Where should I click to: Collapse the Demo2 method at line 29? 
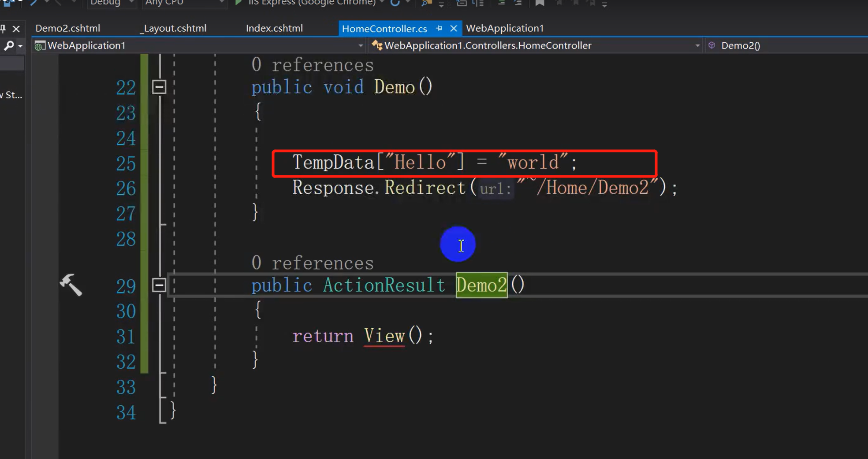(x=159, y=285)
